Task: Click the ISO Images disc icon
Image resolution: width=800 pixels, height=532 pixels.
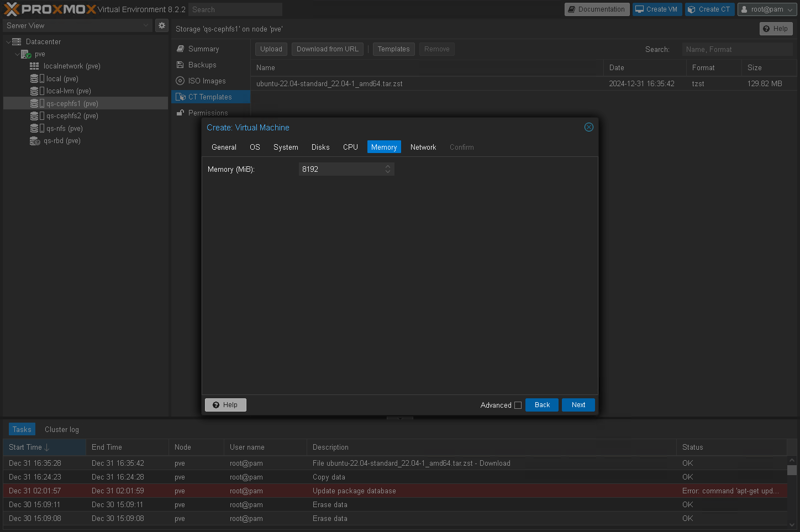Action: (180, 81)
